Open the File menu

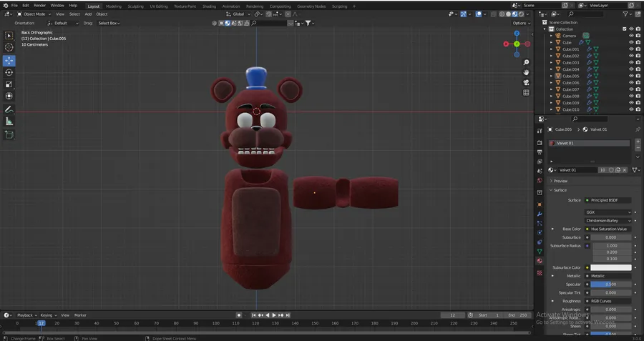14,6
